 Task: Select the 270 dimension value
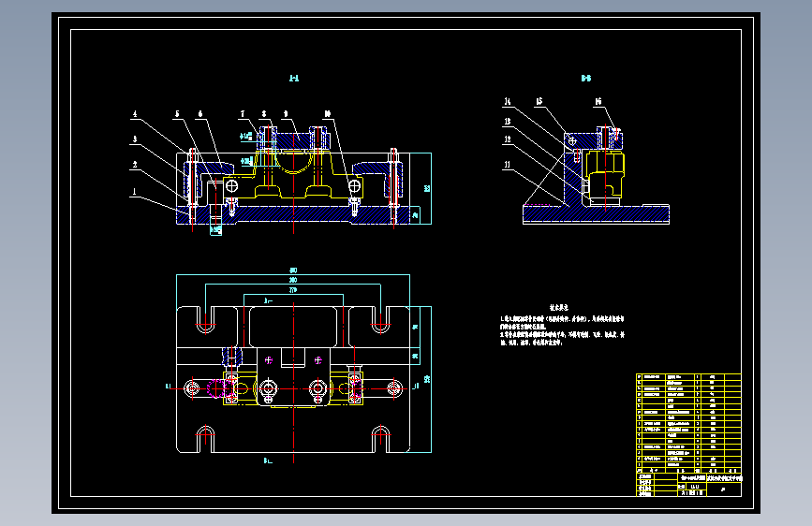293,290
